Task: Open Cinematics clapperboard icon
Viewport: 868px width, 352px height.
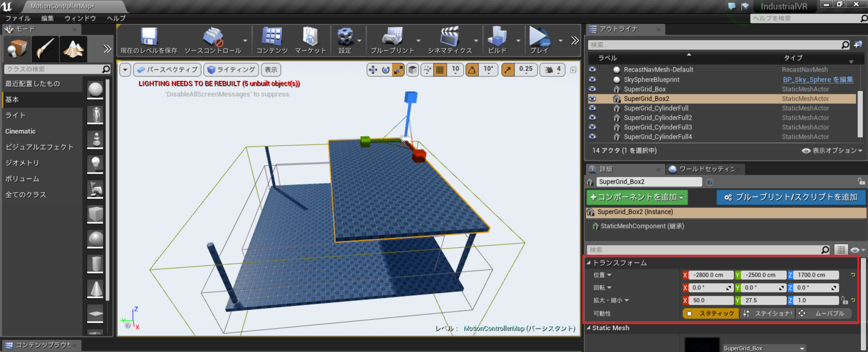Action: [x=450, y=40]
